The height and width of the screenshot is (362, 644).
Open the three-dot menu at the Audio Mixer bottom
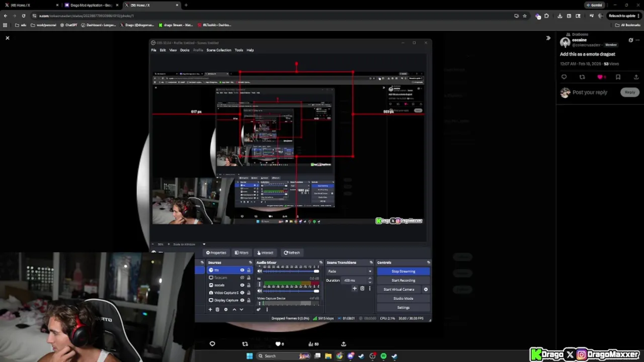pos(267,310)
